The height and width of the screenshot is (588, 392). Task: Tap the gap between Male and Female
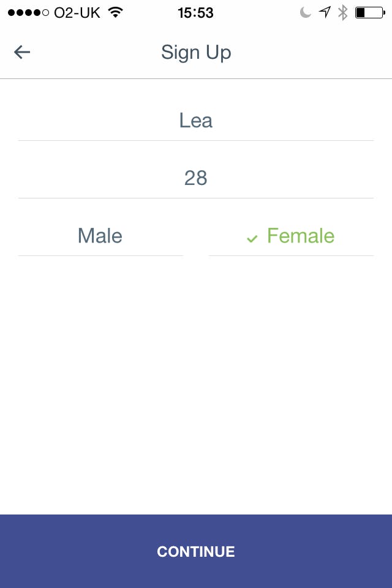point(196,236)
